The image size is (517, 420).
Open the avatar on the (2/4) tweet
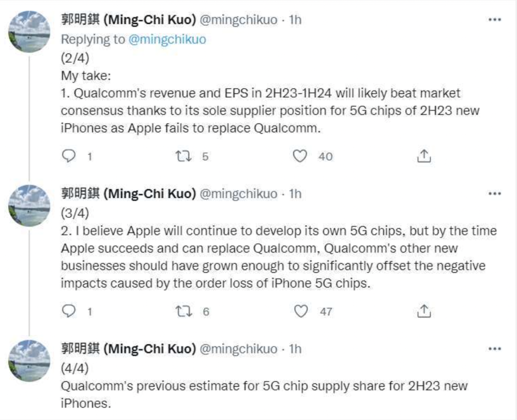pos(29,32)
